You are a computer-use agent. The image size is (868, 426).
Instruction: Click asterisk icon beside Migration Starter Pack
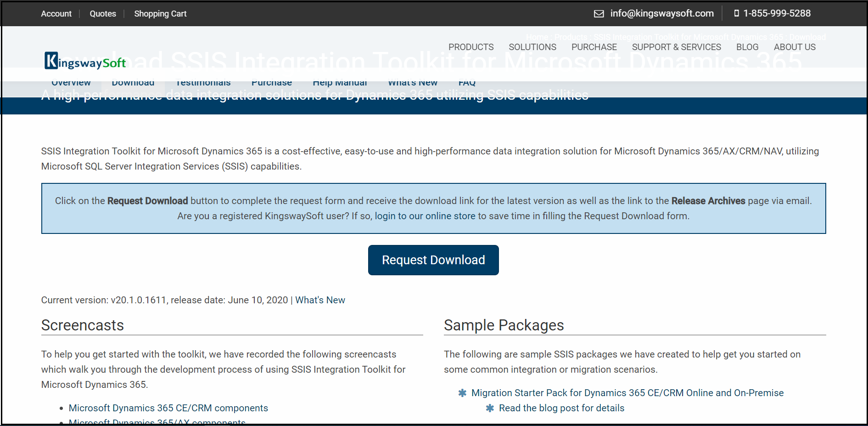pyautogui.click(x=462, y=393)
